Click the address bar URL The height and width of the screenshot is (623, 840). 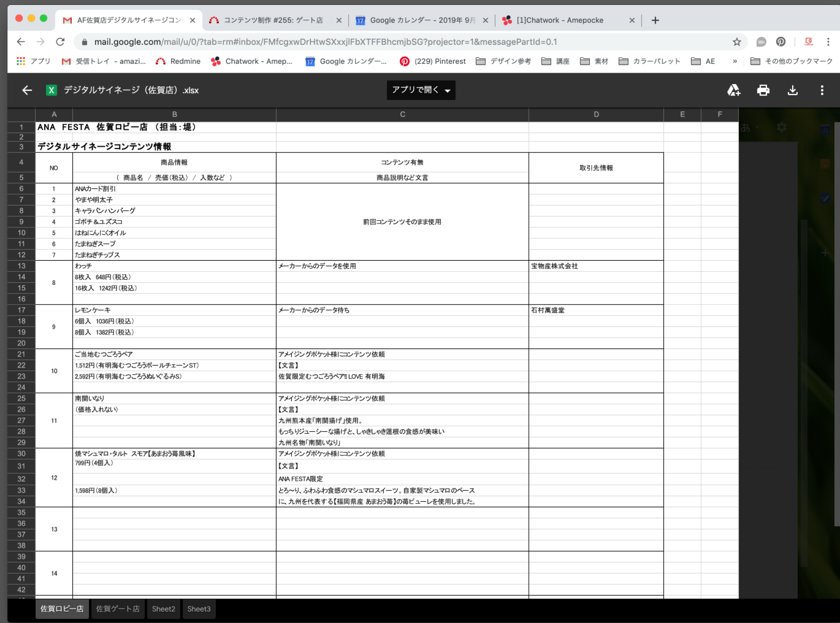pos(325,42)
